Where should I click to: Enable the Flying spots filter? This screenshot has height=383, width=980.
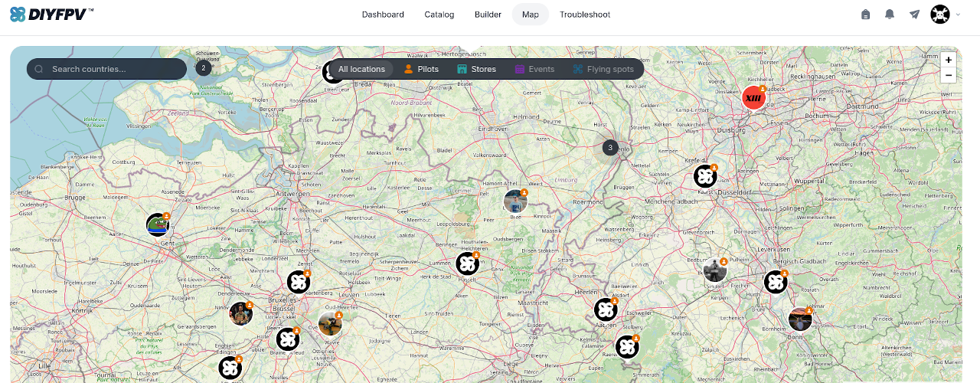[x=603, y=69]
